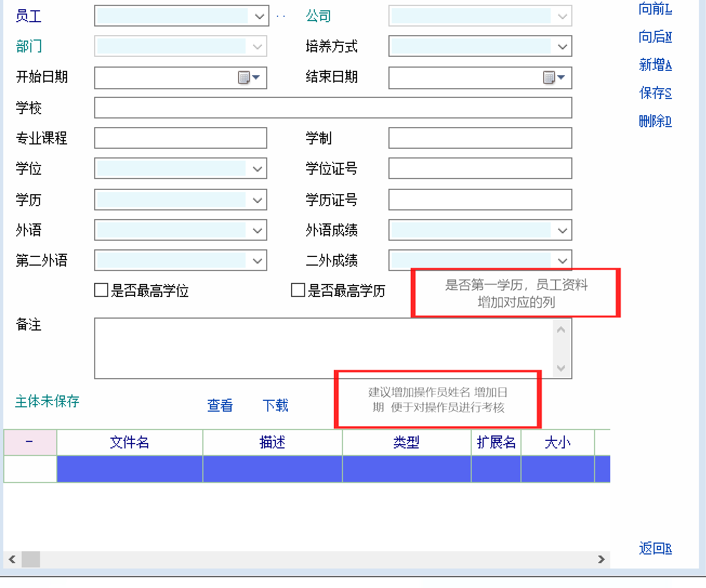Expand the 外语成绩 dropdown
Image resolution: width=706 pixels, height=588 pixels.
click(562, 230)
